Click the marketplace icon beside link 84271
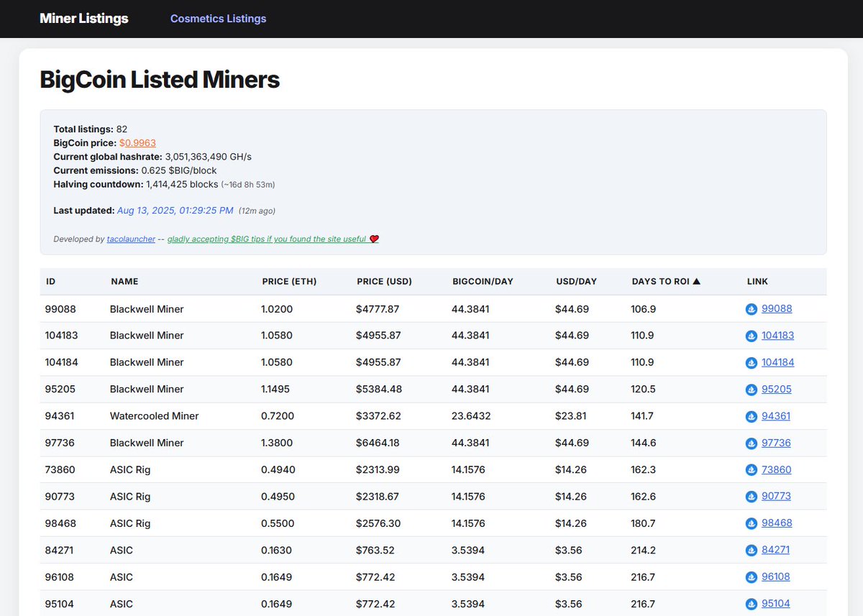Viewport: 863px width, 616px height. click(752, 551)
